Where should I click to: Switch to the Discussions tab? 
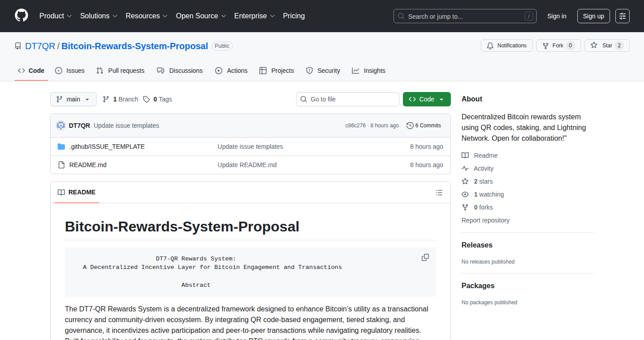point(180,71)
